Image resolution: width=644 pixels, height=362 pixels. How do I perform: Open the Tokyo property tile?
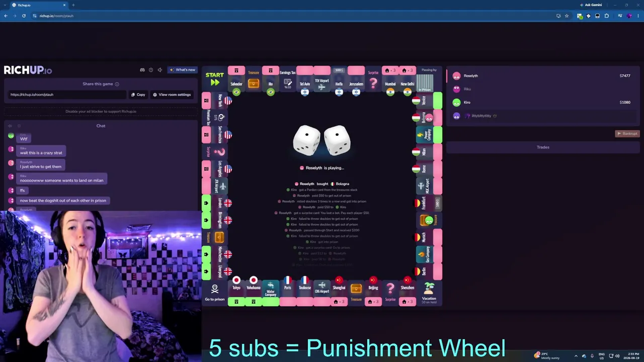point(236,292)
